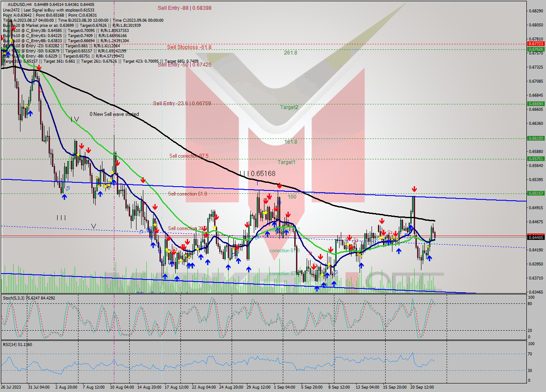The height and width of the screenshot is (392, 546).
Task: Click the '26 Jul 2023' date on time axis
Action: pos(11,387)
